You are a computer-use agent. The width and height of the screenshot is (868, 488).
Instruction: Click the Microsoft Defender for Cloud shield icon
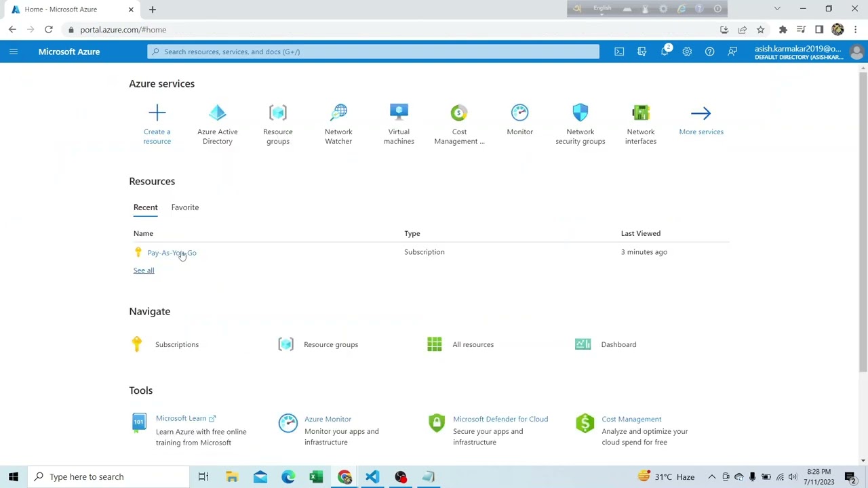tap(437, 423)
